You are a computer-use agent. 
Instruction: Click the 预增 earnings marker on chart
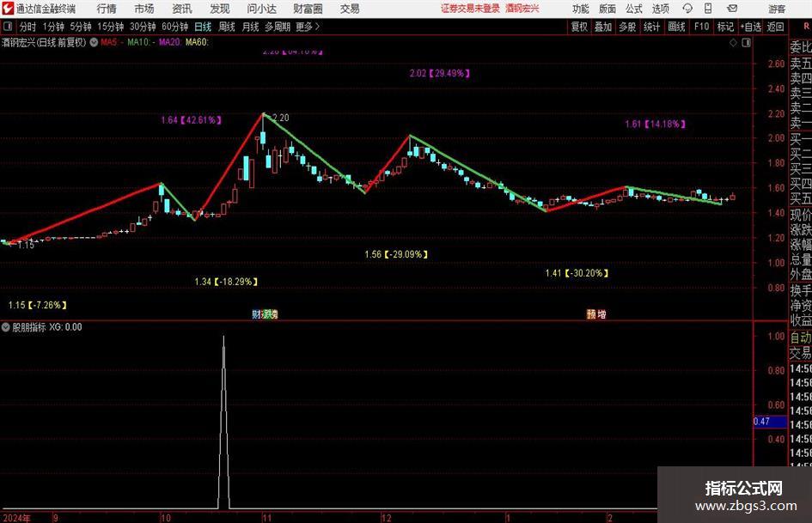(x=596, y=314)
